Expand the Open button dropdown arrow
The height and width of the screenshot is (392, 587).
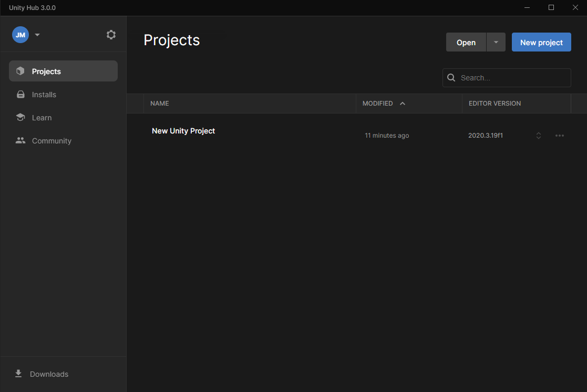coord(496,43)
